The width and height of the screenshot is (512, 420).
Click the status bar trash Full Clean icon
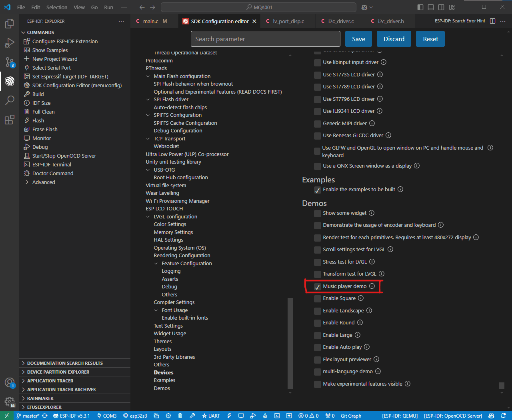point(180,416)
